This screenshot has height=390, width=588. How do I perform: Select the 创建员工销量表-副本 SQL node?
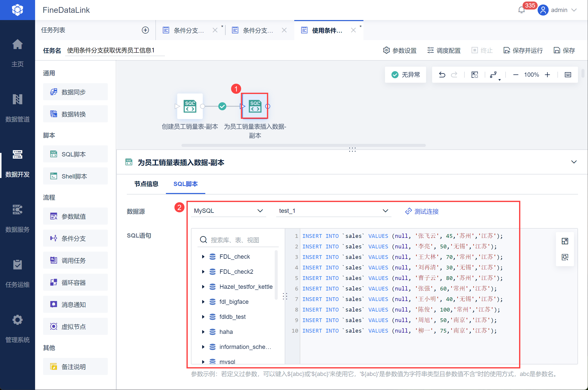pyautogui.click(x=190, y=106)
